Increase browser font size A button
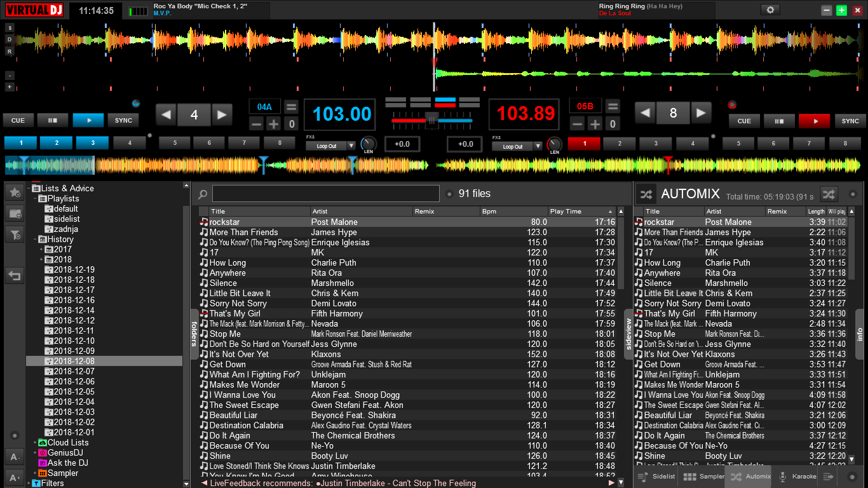Viewport: 868px width, 488px height. coord(15,477)
